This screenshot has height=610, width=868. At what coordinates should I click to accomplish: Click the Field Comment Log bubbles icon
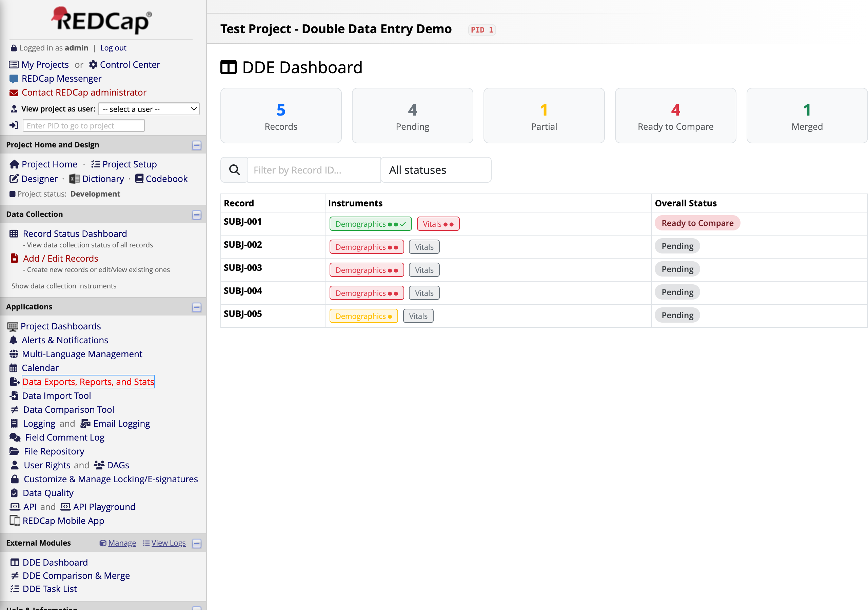pos(15,437)
